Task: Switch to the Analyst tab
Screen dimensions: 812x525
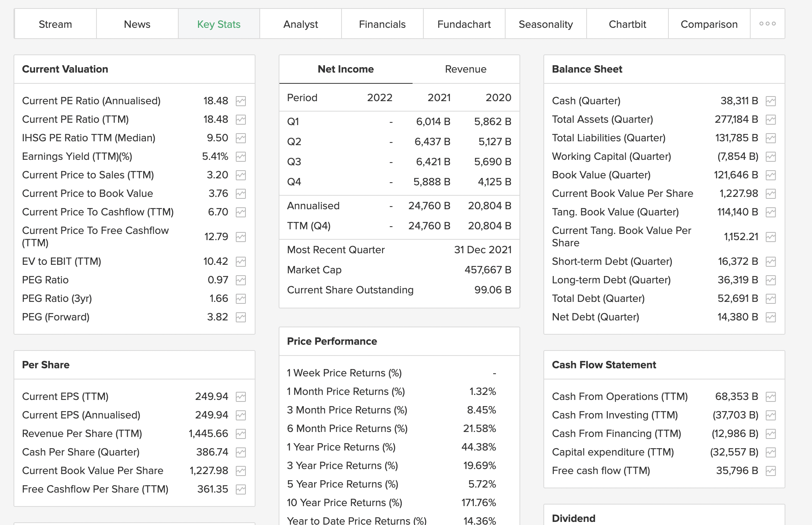Action: 300,24
